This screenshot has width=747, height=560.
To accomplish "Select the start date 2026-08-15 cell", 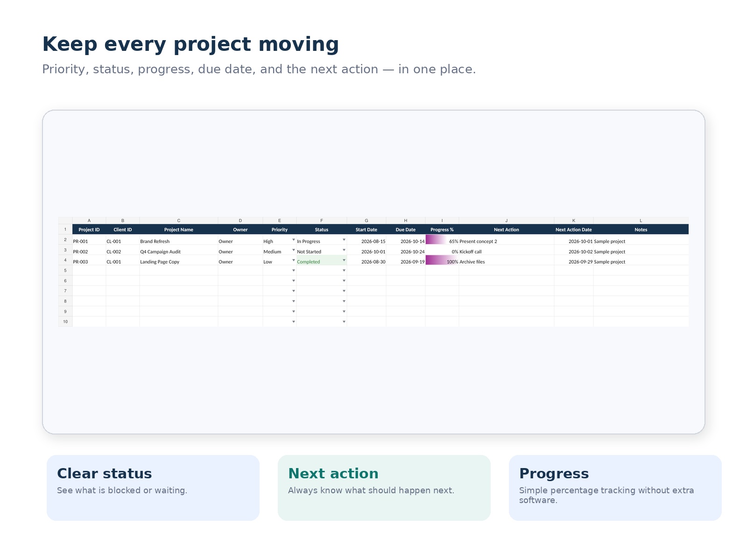I will click(x=366, y=240).
